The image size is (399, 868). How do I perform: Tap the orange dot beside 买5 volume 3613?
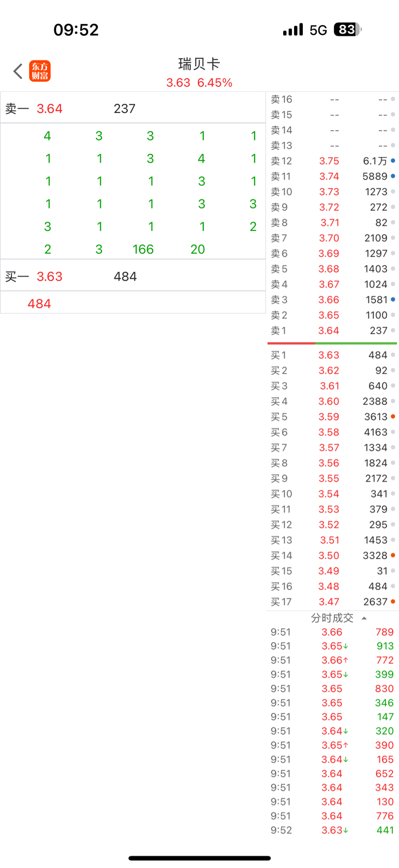click(x=393, y=417)
